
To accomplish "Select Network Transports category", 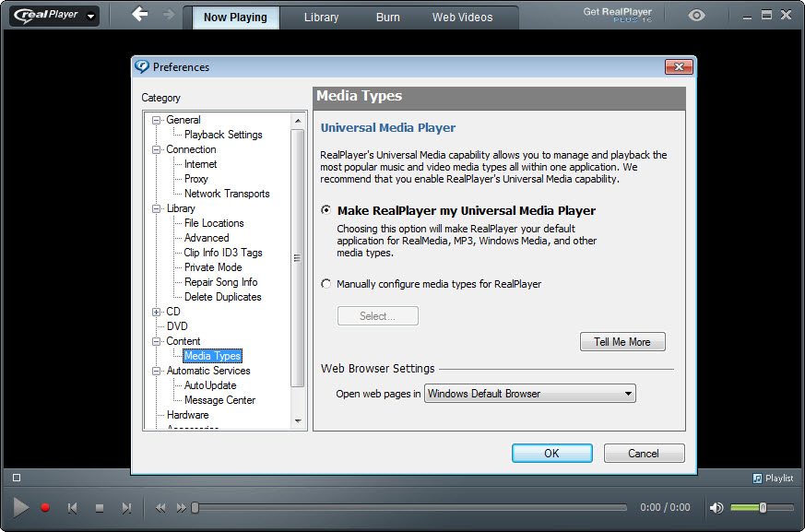I will tap(227, 194).
